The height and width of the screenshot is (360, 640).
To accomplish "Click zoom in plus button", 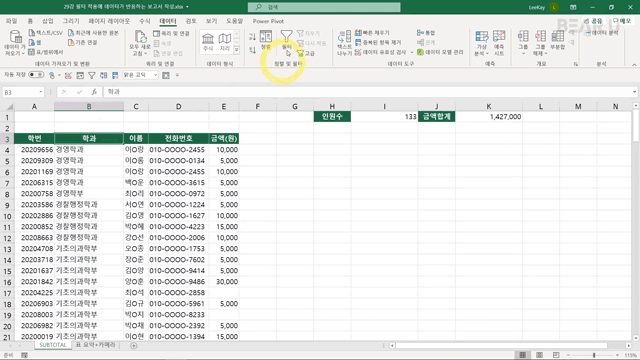I will (617, 355).
